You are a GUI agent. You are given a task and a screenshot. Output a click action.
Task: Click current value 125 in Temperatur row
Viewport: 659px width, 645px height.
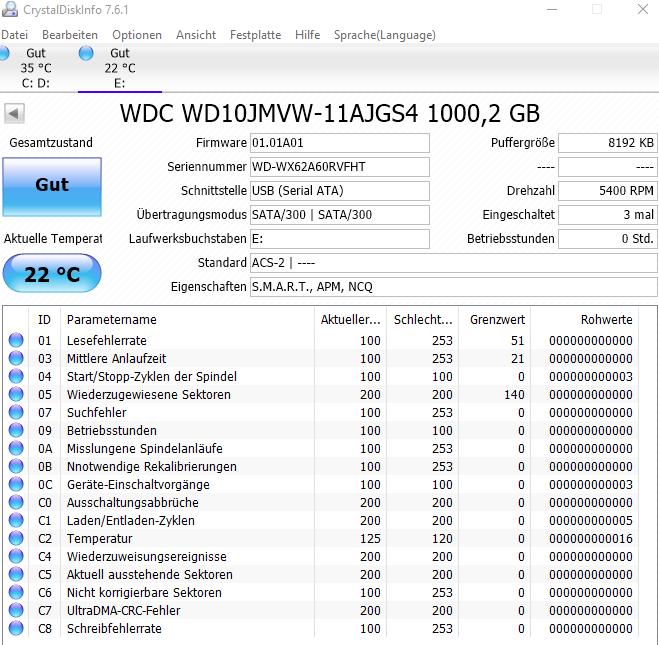tap(370, 539)
